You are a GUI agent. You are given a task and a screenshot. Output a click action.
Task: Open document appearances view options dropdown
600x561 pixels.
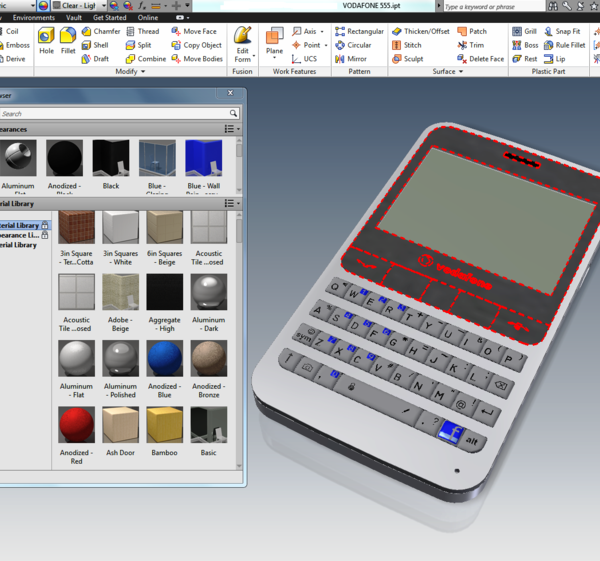[232, 129]
